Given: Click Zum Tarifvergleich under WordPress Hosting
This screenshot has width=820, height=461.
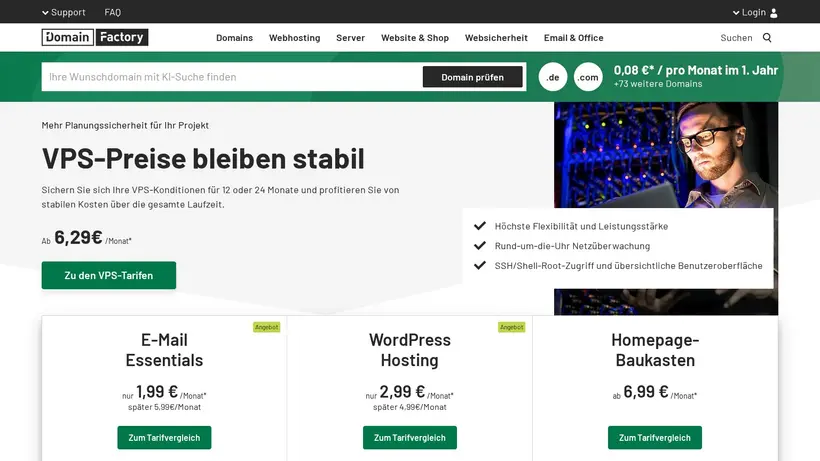Looking at the screenshot, I should pyautogui.click(x=409, y=437).
